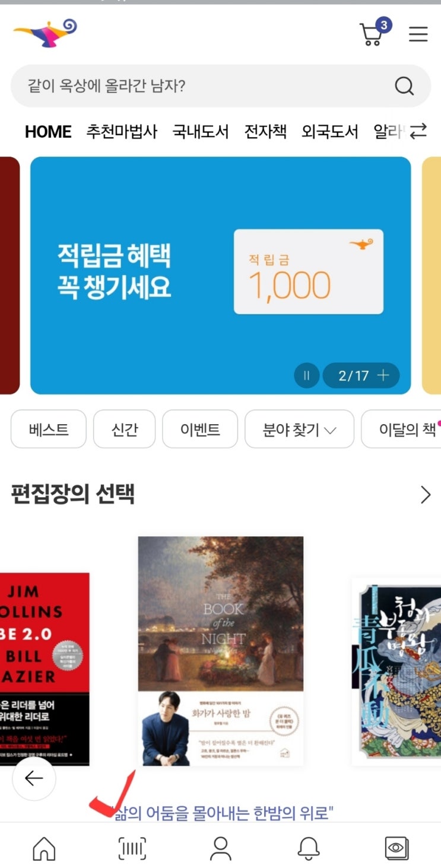This screenshot has width=441, height=868.
Task: Select the 베스트 button
Action: click(49, 429)
